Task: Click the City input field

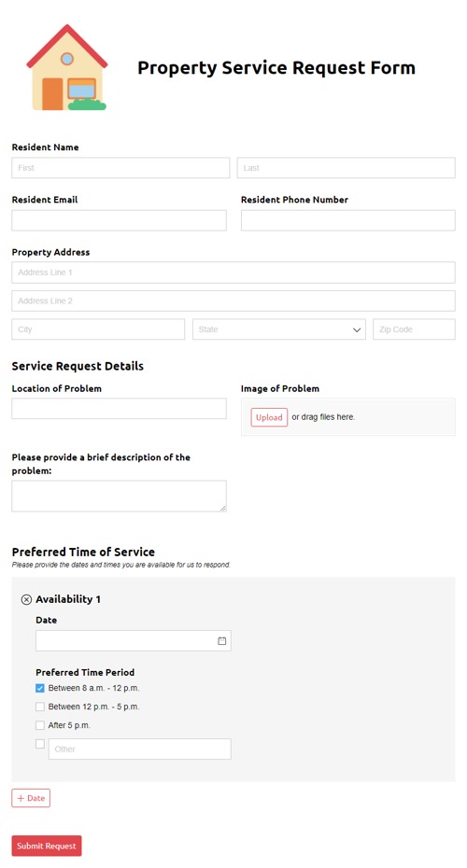Action: click(98, 329)
